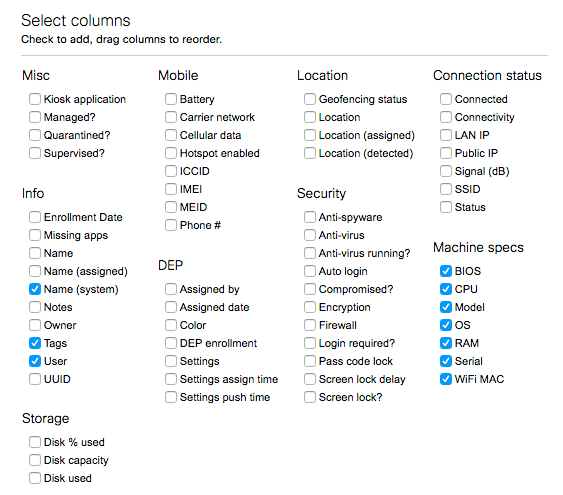
Task: Check the Status checkbox
Action: pos(446,207)
